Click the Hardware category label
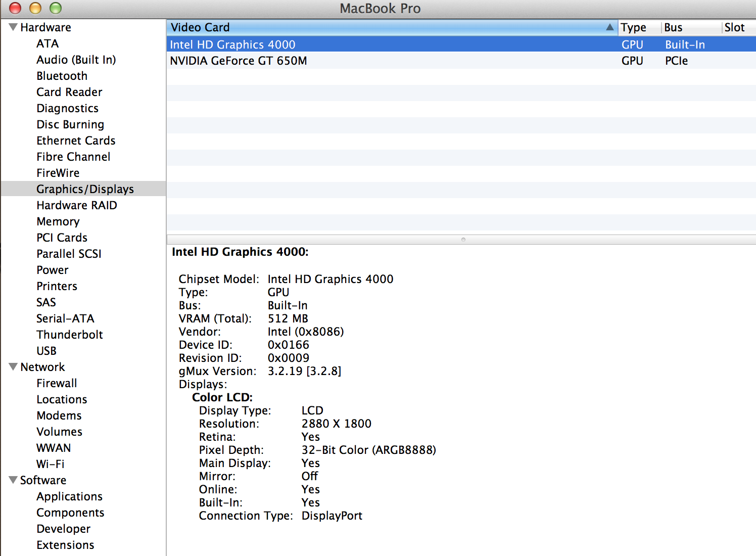Screen dimensions: 756x556 point(45,27)
